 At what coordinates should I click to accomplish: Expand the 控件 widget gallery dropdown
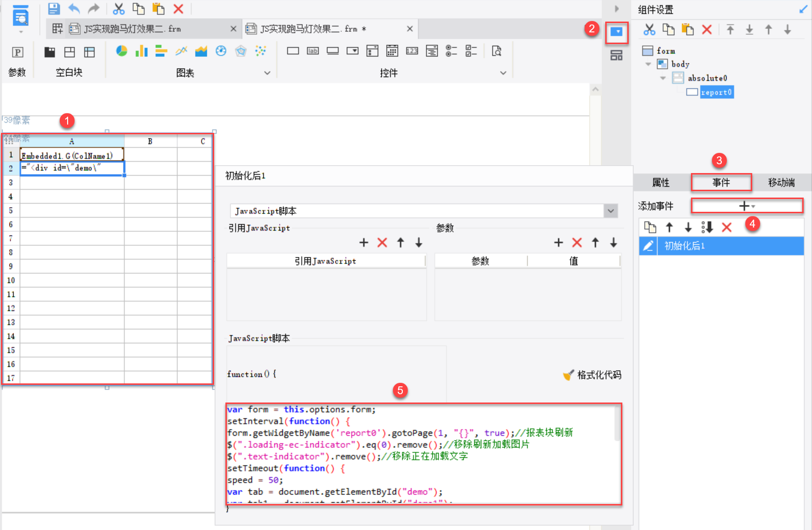[503, 73]
